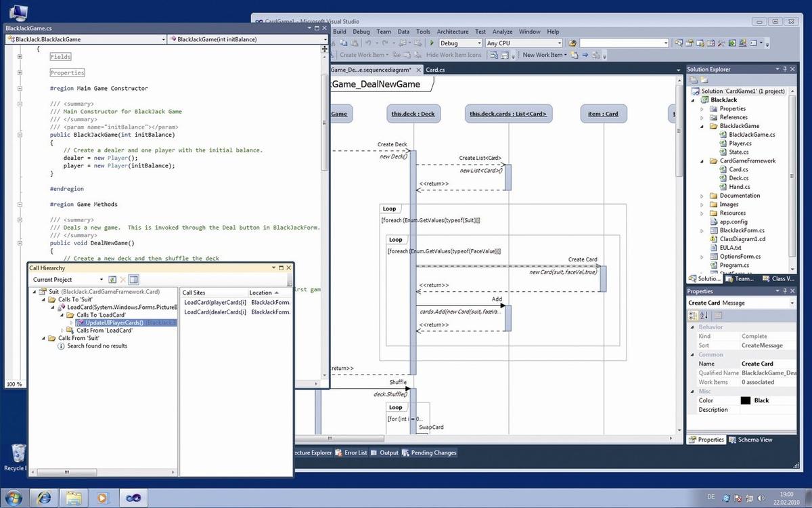812x508 pixels.
Task: Switch to the Card.cs editor tab
Action: point(434,70)
